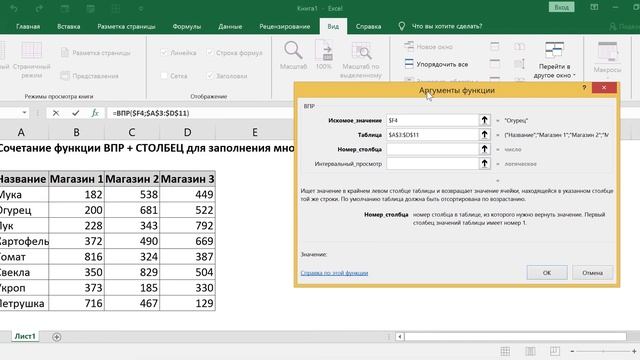The width and height of the screenshot is (640, 360).
Task: Select the Лист1 sheet tab
Action: coord(25,336)
